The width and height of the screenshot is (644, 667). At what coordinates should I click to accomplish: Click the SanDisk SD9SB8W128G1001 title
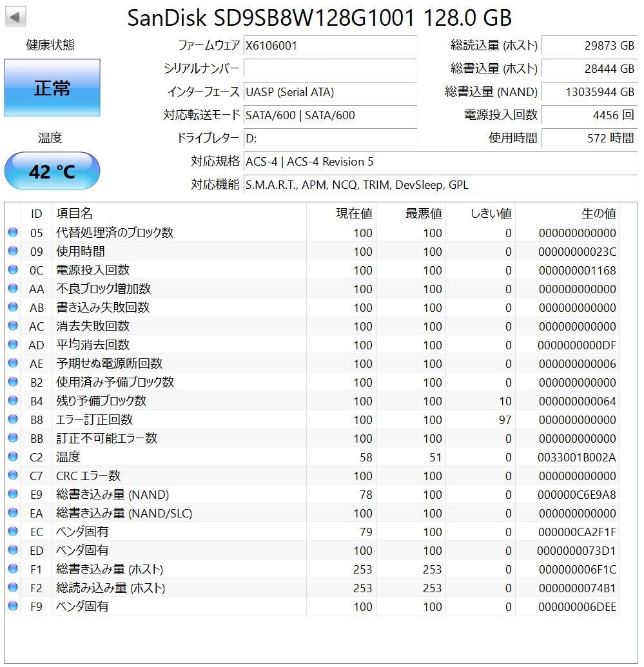click(320, 18)
